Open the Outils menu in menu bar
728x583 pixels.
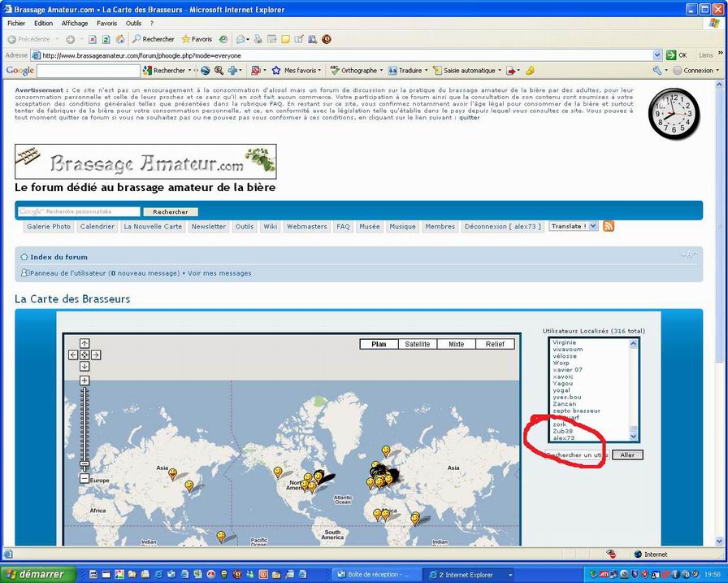click(x=133, y=24)
